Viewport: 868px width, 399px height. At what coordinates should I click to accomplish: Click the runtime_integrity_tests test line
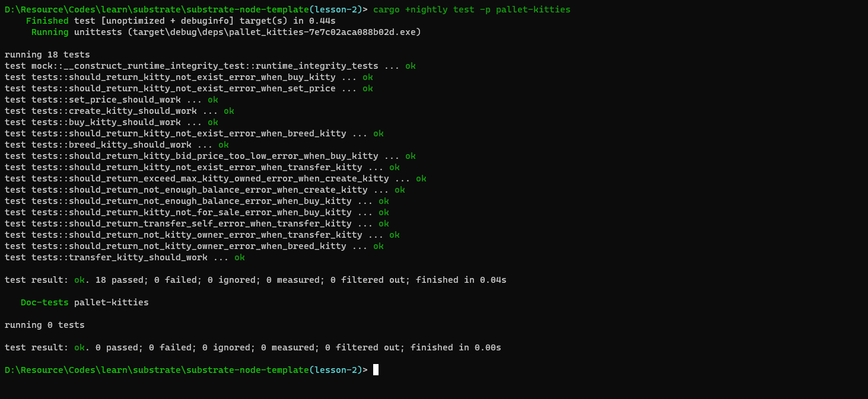pyautogui.click(x=210, y=66)
